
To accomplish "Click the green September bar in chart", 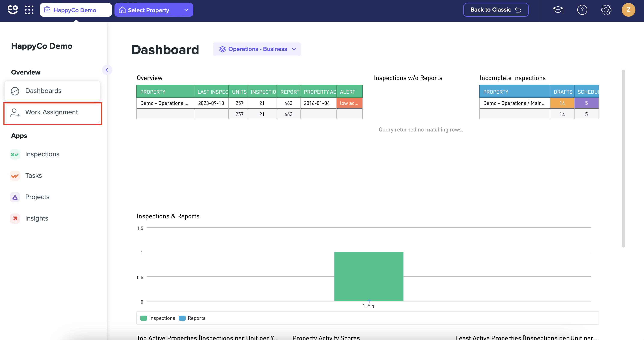I will 369,276.
